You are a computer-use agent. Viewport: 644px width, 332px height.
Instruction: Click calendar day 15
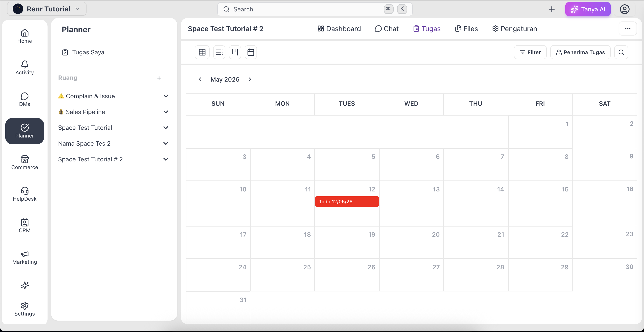[540, 204]
